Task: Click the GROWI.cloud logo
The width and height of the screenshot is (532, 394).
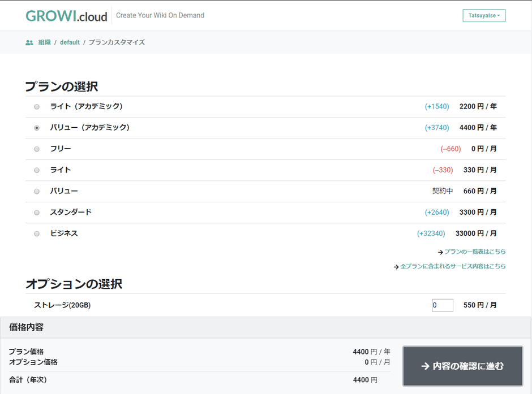Action: pyautogui.click(x=66, y=16)
